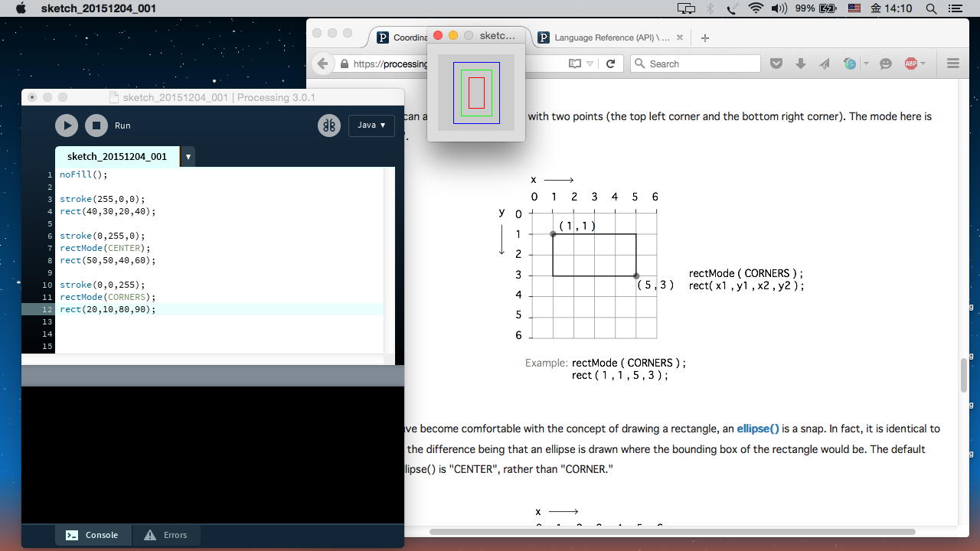Open the address bar history dropdown arrow
980x551 pixels.
pos(590,64)
